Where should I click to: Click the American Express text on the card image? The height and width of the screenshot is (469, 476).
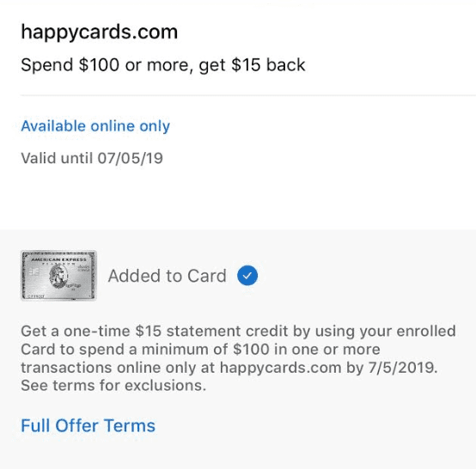point(59,259)
